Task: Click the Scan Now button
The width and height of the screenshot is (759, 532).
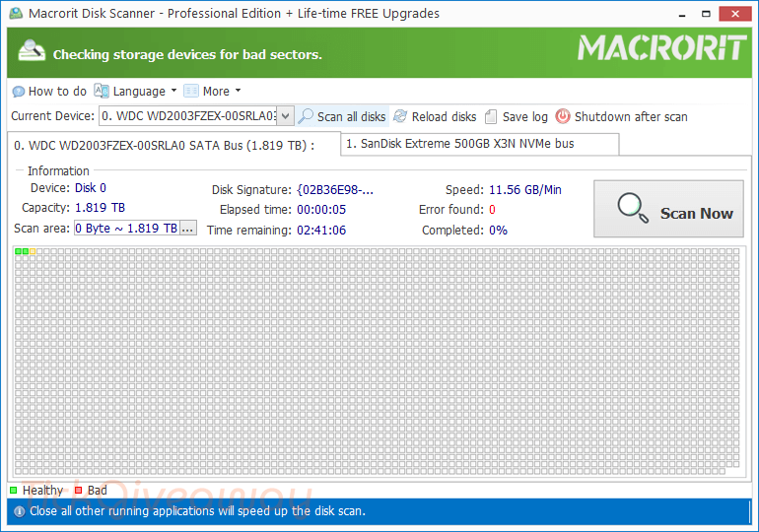Action: (668, 209)
